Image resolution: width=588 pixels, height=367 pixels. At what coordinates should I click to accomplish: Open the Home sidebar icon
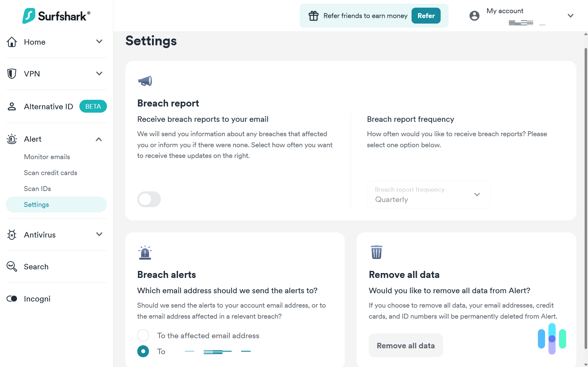pyautogui.click(x=12, y=42)
